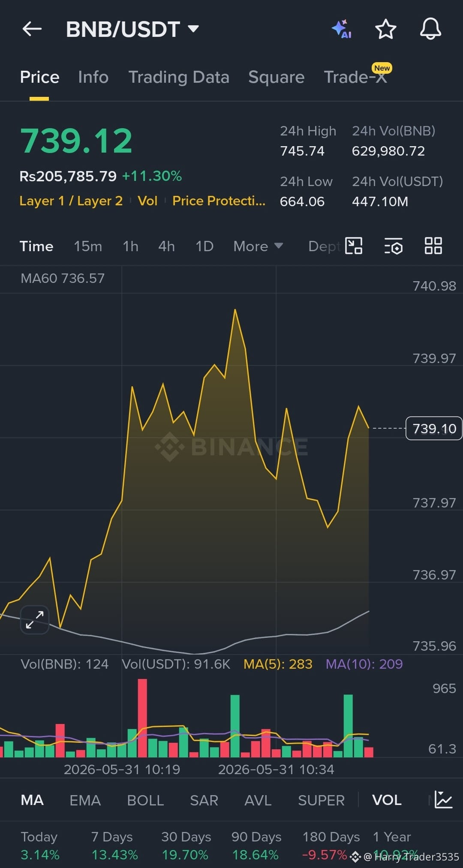Tap the Price Protection tag

tap(219, 201)
